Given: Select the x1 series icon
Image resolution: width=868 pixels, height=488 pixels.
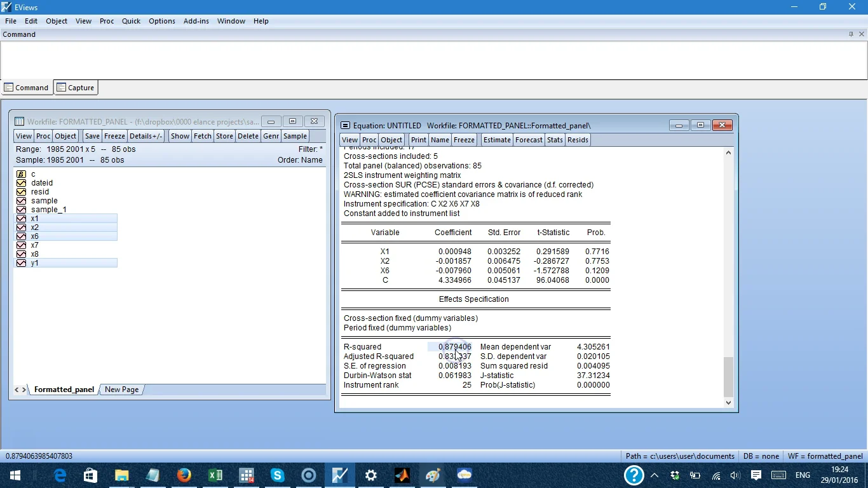Looking at the screenshot, I should 21,219.
